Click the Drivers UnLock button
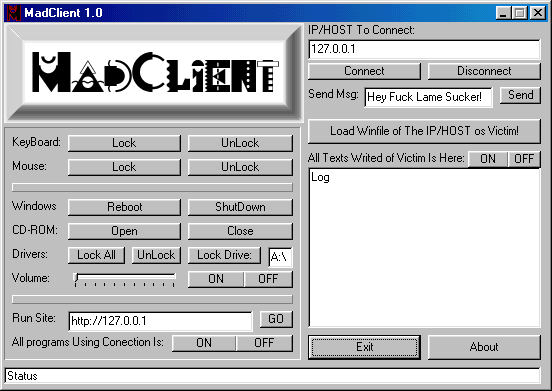Image resolution: width=552 pixels, height=391 pixels. pos(156,255)
